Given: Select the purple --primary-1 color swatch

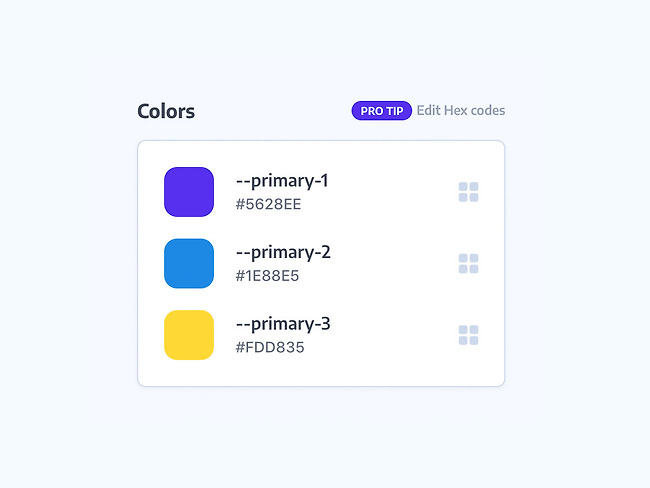Looking at the screenshot, I should coord(189,192).
